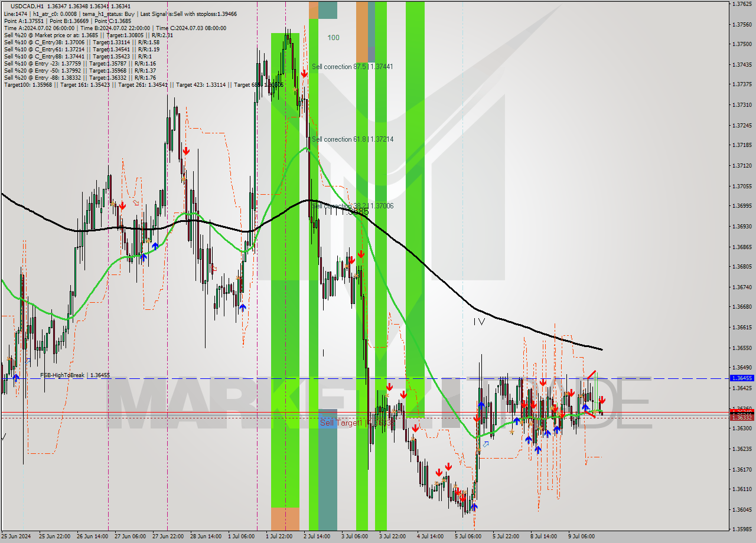This screenshot has height=543, width=756.
Task: Click the 'Sell correction 87.5 | 1.37441' label
Action: click(353, 67)
